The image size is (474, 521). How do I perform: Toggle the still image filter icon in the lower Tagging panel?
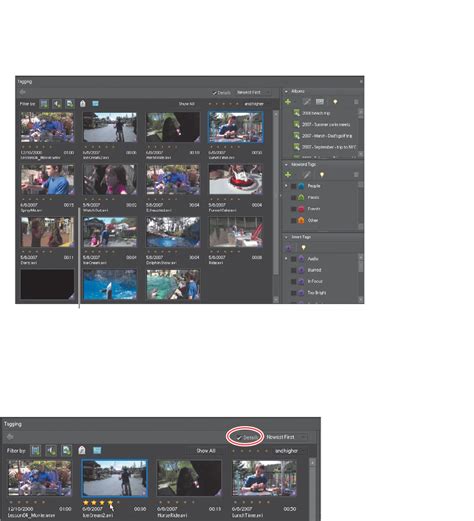click(67, 451)
